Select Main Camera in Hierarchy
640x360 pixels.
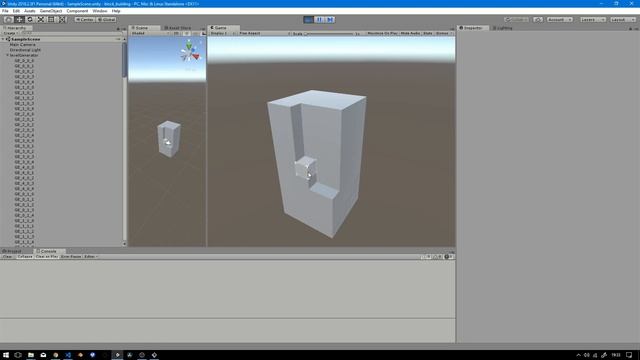pyautogui.click(x=22, y=44)
